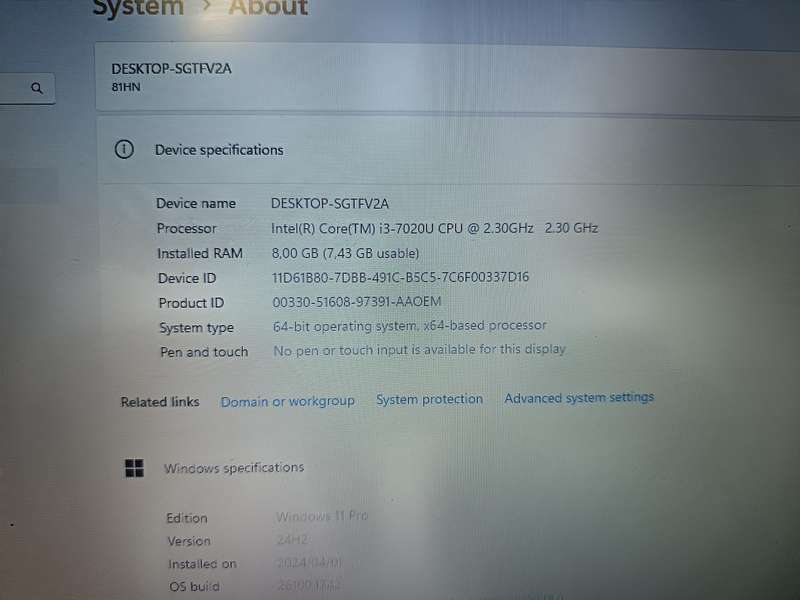This screenshot has height=600, width=800.
Task: Click the Device ID label
Action: 187,278
